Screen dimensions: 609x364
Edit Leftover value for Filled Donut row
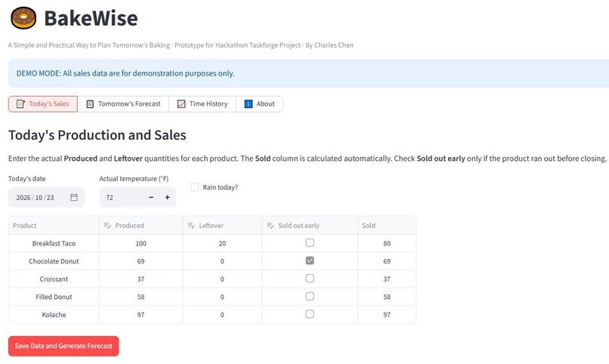point(223,297)
